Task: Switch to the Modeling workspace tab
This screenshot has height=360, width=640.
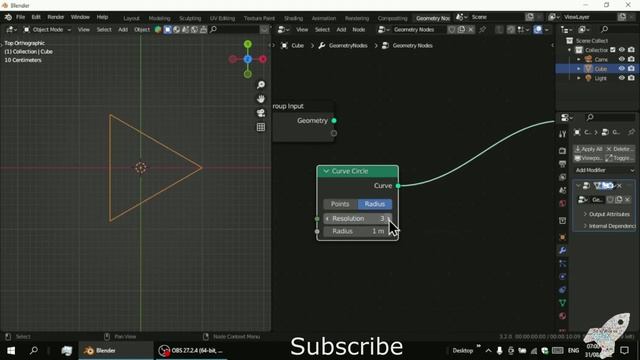Action: click(x=159, y=18)
